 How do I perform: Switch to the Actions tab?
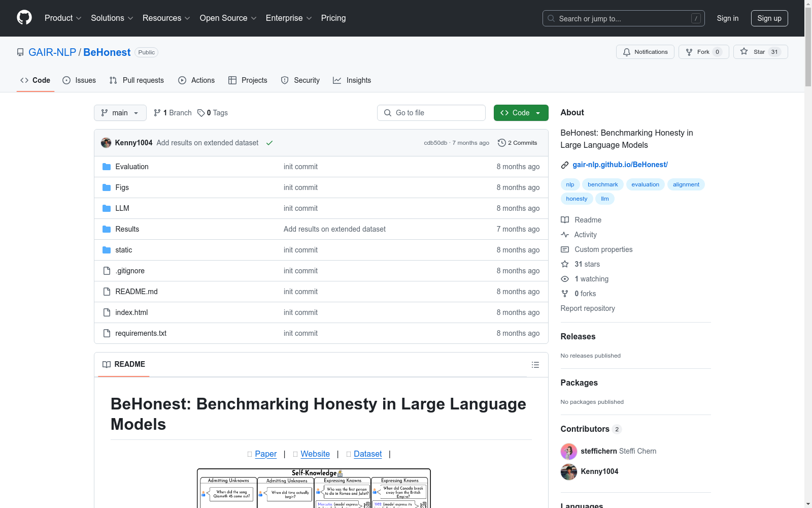point(196,80)
